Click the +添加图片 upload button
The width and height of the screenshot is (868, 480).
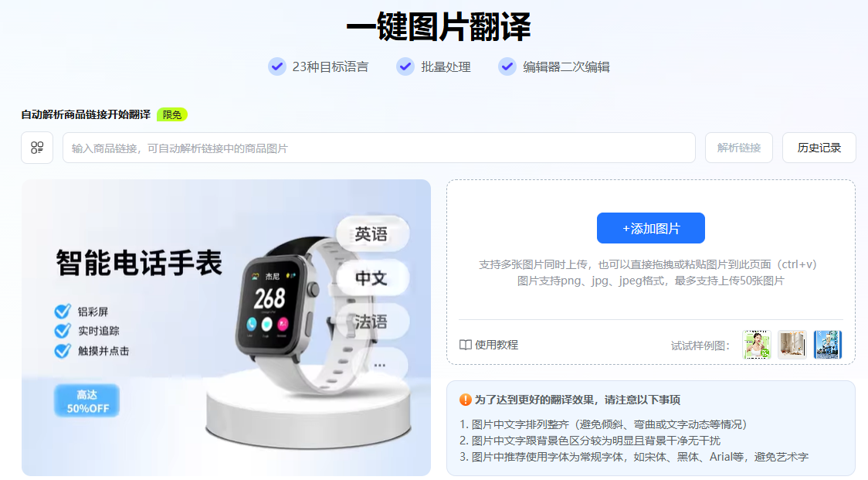click(x=650, y=228)
